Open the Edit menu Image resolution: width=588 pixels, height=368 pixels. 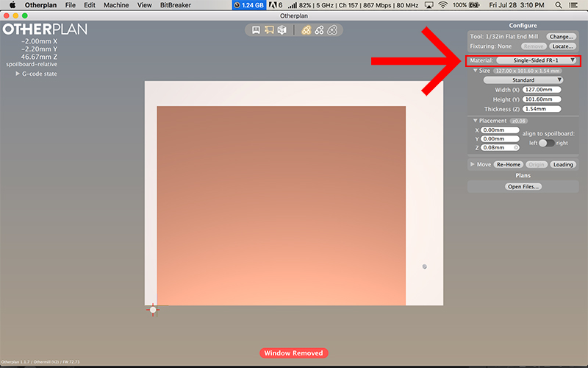(89, 5)
